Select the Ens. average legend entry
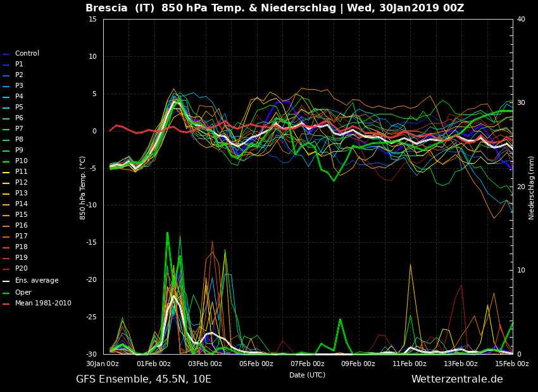Viewport: 538px width, 392px height. pos(36,281)
